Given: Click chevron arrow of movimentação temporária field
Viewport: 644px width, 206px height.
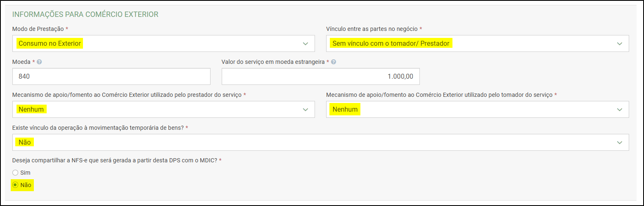Looking at the screenshot, I should (x=620, y=142).
